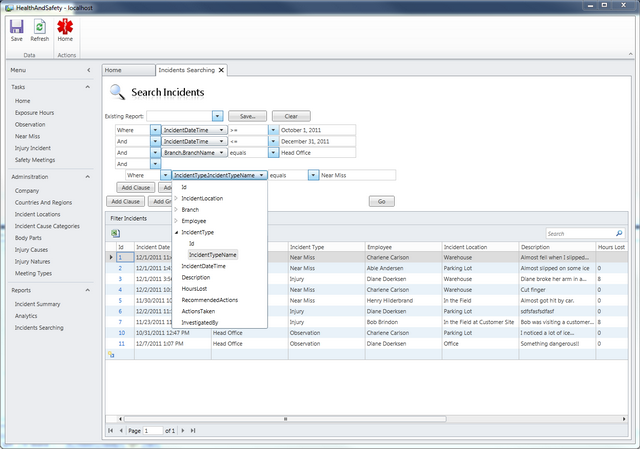Select IncidentTypeName in the field tree
The height and width of the screenshot is (449, 640).
[x=213, y=255]
